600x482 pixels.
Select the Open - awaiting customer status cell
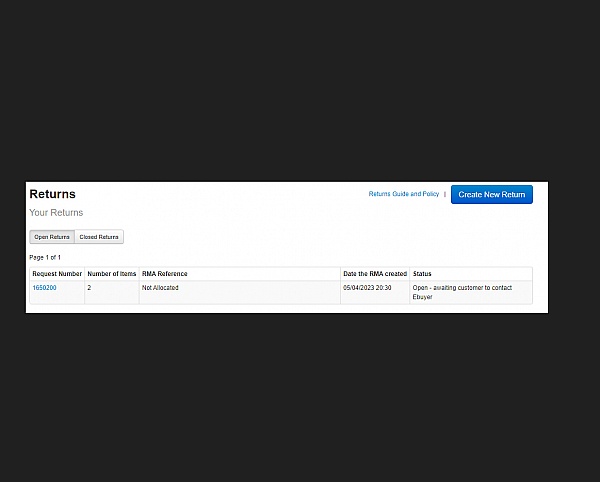click(x=471, y=292)
